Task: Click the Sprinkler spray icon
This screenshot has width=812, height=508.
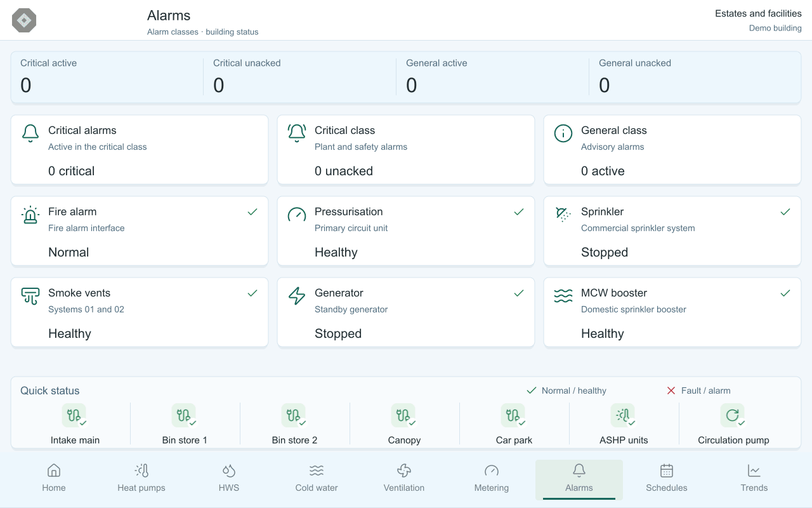Action: coord(563,214)
